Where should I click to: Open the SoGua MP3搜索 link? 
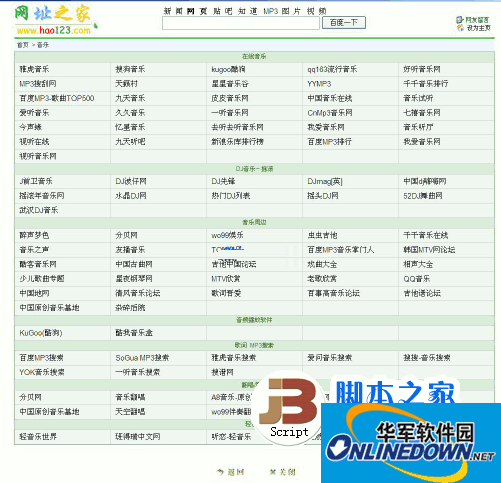142,358
